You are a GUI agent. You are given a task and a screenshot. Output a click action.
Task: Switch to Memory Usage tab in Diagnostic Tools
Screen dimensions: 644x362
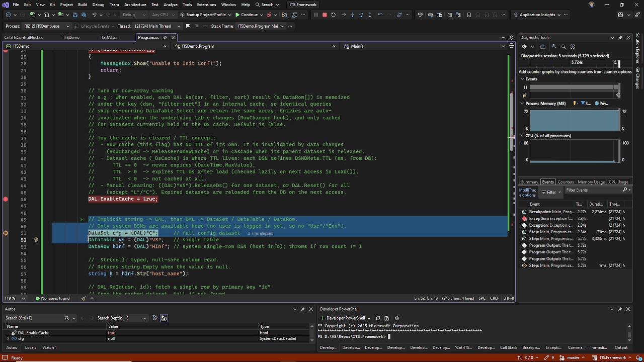(591, 182)
